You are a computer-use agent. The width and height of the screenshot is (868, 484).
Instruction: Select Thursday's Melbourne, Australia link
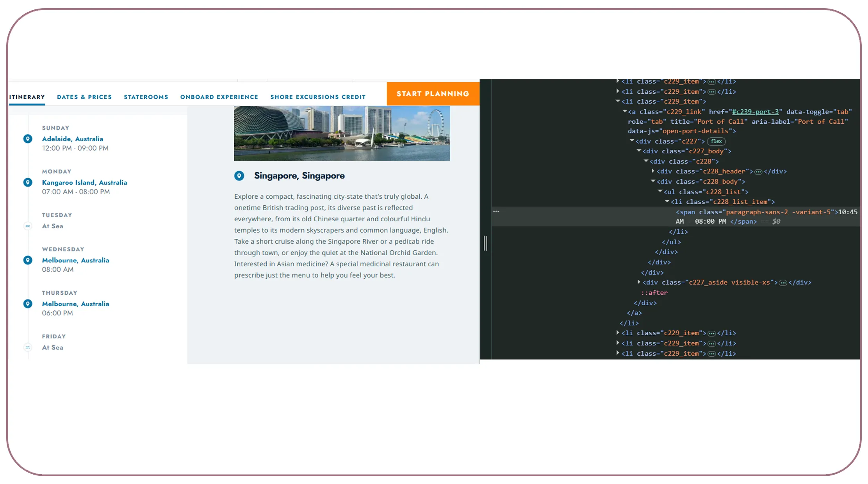click(75, 304)
